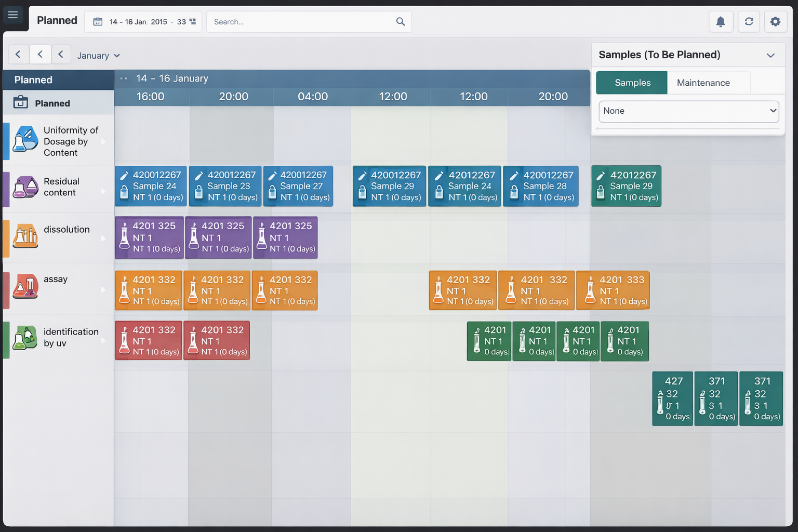Image resolution: width=798 pixels, height=532 pixels.
Task: Open settings via the gear icon
Action: coord(775,22)
